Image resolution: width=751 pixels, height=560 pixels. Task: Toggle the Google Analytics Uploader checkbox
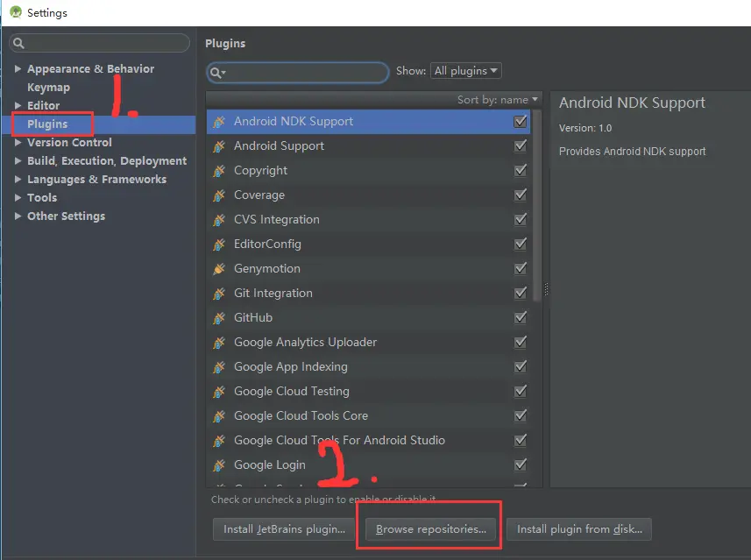click(521, 342)
